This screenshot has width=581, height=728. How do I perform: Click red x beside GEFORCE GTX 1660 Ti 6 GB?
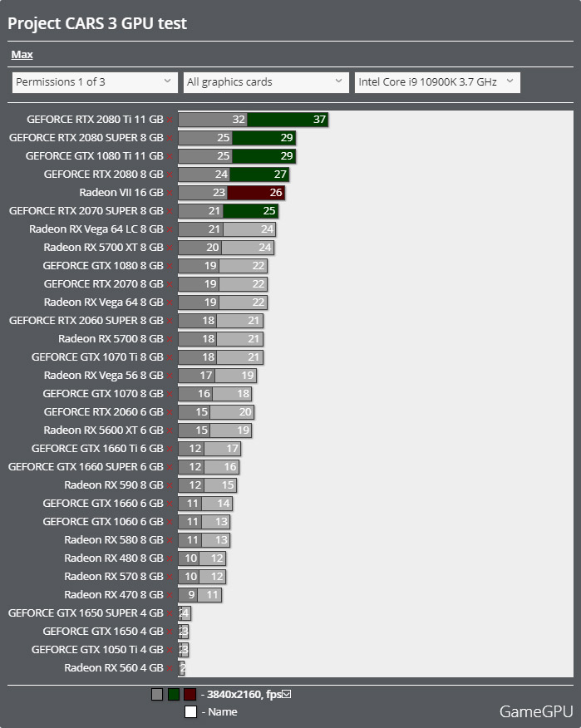(x=170, y=449)
